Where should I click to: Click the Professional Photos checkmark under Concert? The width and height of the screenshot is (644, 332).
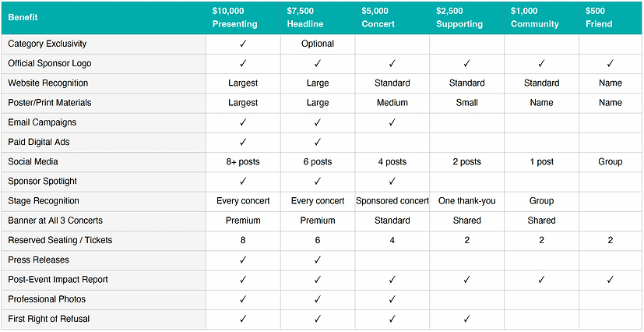point(392,299)
